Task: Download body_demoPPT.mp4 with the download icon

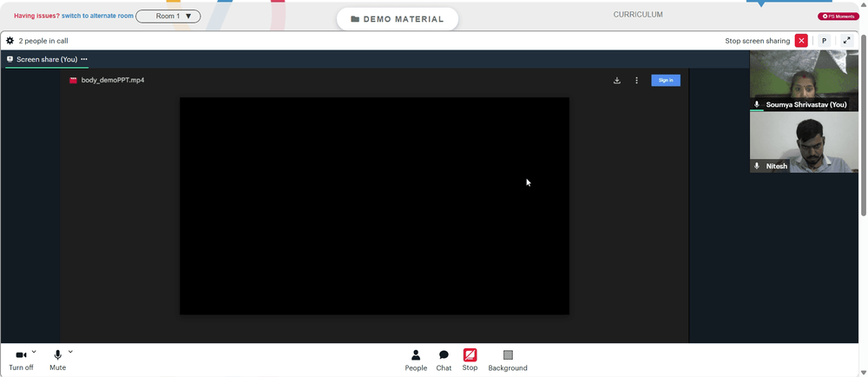Action: coord(616,80)
